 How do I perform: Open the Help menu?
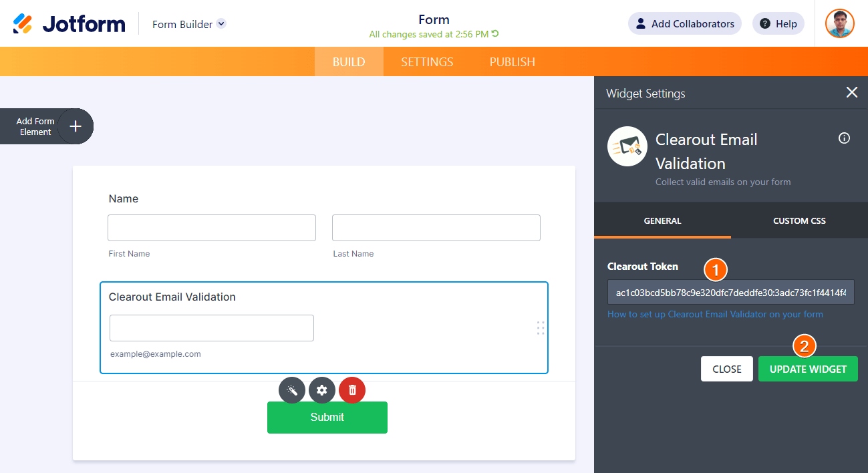coord(778,23)
